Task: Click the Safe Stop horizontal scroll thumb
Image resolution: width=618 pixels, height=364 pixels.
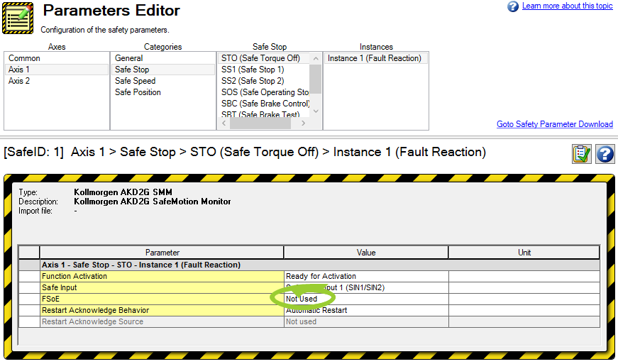Action: coord(260,123)
